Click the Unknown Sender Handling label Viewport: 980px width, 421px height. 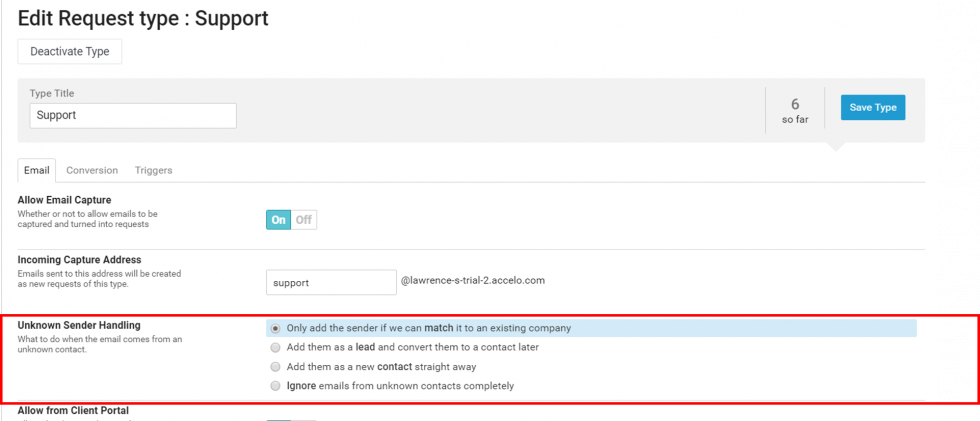(x=79, y=325)
